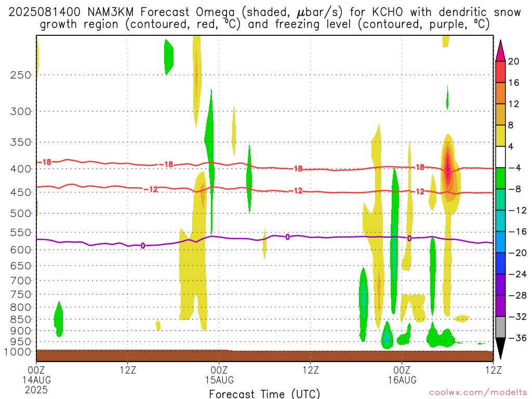The height and width of the screenshot is (399, 532).
Task: Click the 1000 pressure level axis label
Action: [x=18, y=352]
